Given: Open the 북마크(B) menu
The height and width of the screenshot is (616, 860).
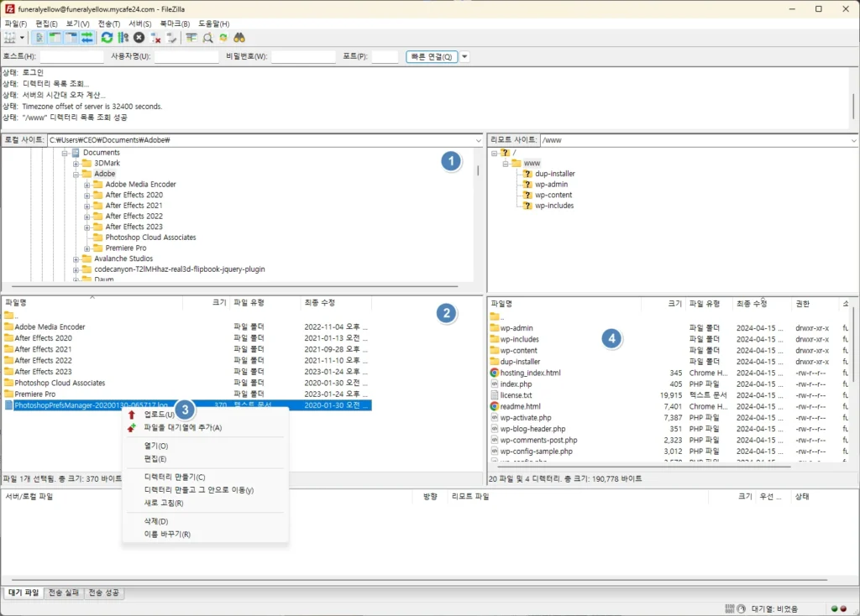Looking at the screenshot, I should pyautogui.click(x=175, y=23).
